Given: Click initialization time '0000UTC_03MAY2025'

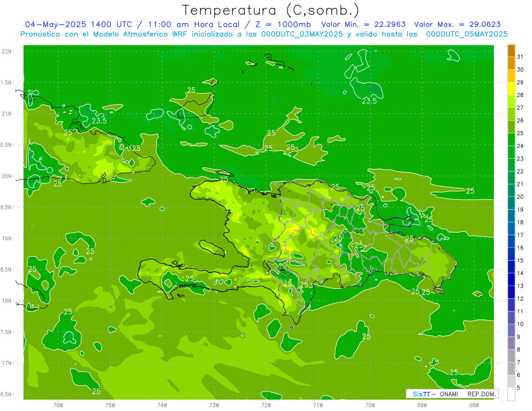Looking at the screenshot, I should click(301, 34).
